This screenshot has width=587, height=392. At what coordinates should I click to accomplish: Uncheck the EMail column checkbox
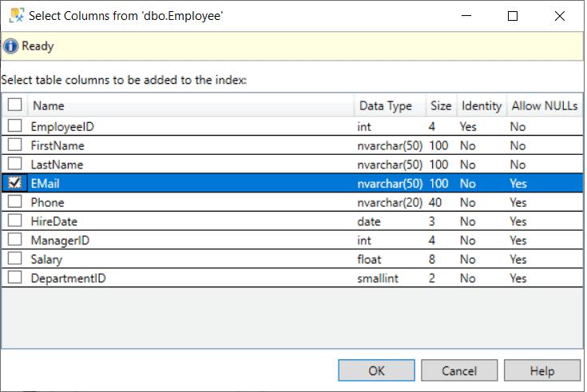pyautogui.click(x=14, y=183)
